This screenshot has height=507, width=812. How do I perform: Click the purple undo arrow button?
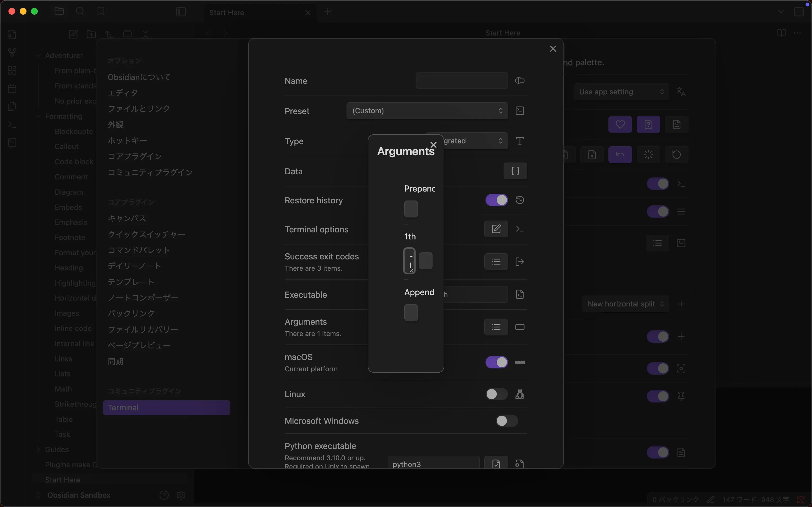point(620,155)
